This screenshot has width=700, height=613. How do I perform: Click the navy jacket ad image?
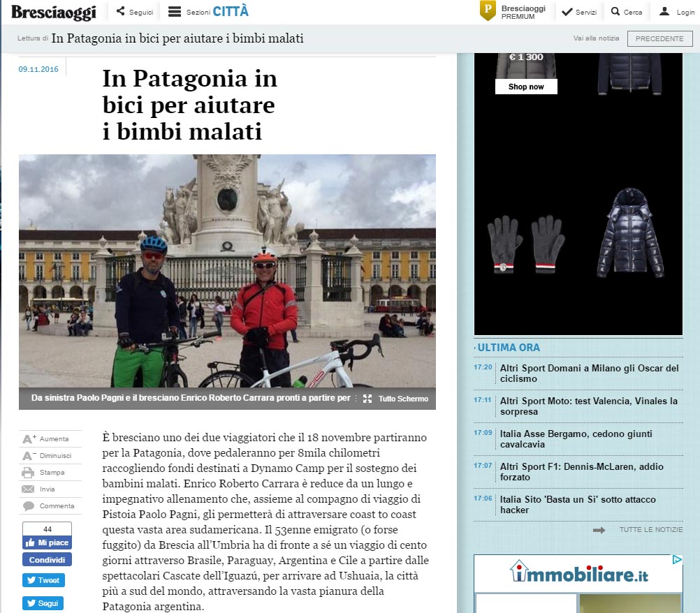pyautogui.click(x=630, y=74)
